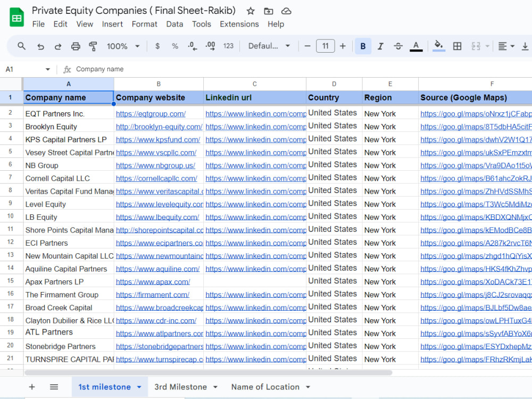Open the EQT Partners website link
The width and height of the screenshot is (532, 399).
(x=151, y=113)
